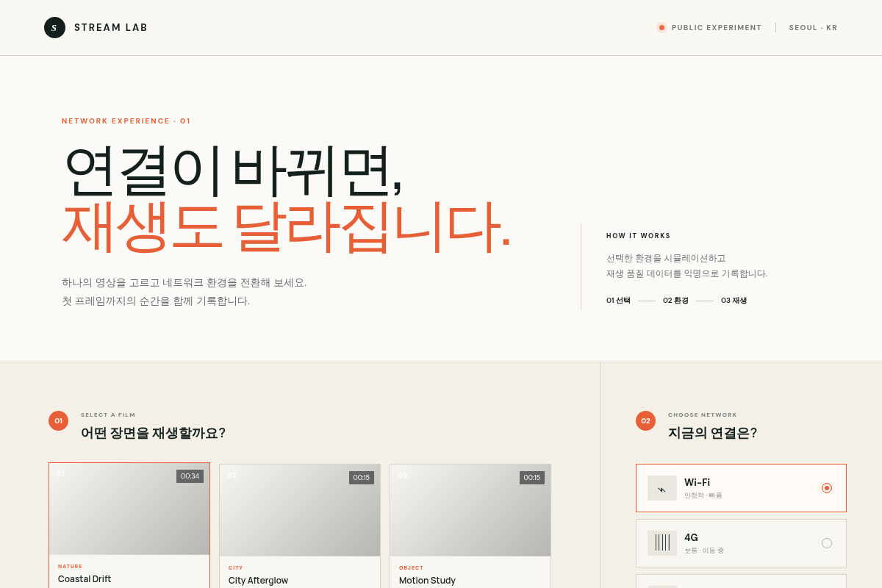Click the 지금의 연결은? heading

click(712, 433)
